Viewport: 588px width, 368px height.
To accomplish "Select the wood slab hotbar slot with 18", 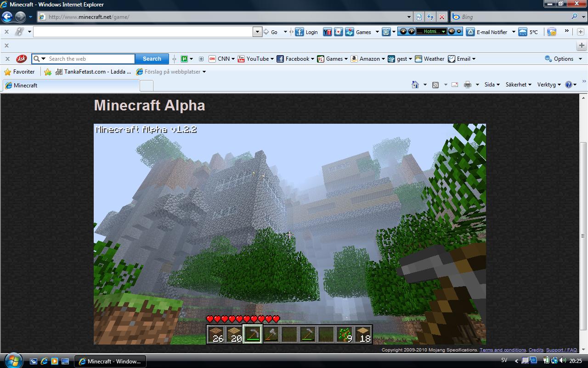I will [x=363, y=334].
